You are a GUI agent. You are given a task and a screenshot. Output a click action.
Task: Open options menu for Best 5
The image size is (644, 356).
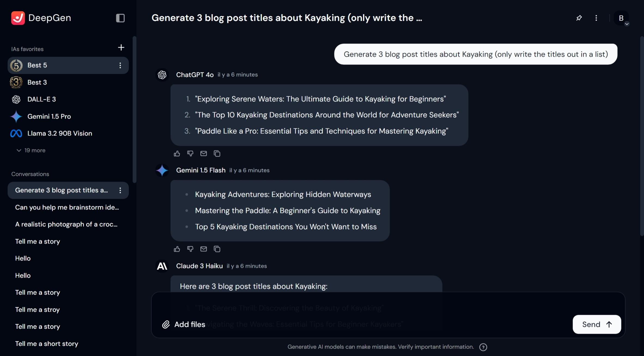tap(120, 65)
